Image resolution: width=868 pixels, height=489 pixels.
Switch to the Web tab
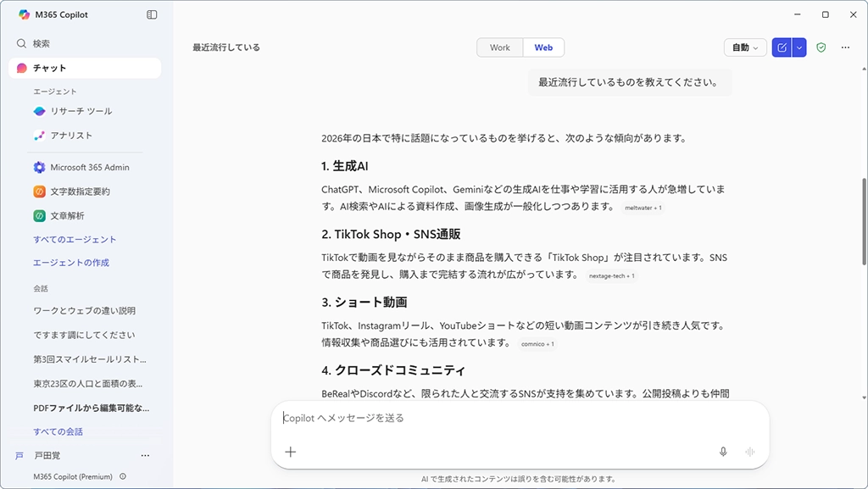pyautogui.click(x=543, y=47)
